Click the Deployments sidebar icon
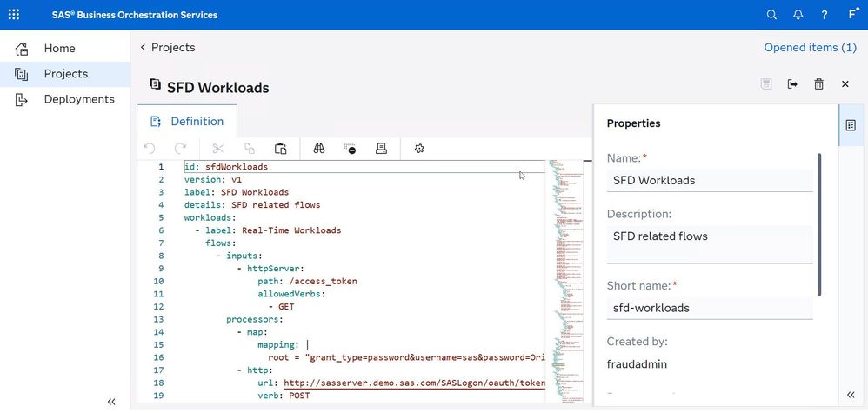 [x=22, y=100]
